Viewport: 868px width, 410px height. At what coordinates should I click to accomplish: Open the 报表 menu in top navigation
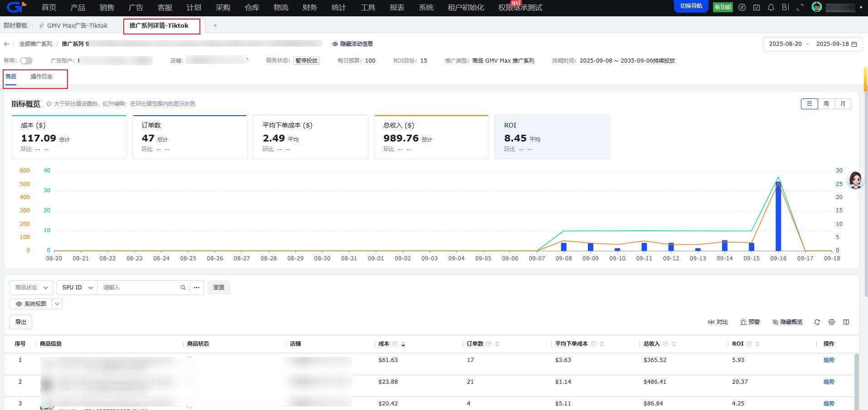[x=397, y=8]
